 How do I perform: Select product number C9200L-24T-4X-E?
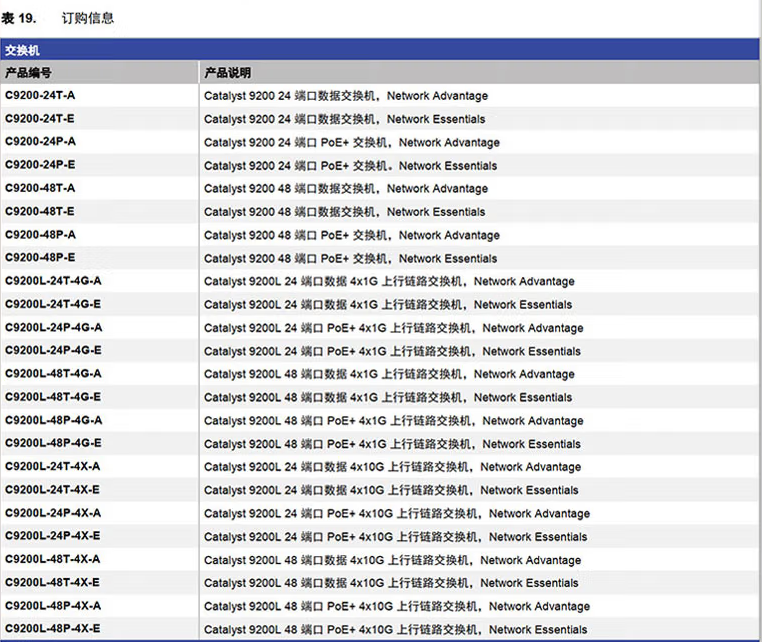(52, 490)
